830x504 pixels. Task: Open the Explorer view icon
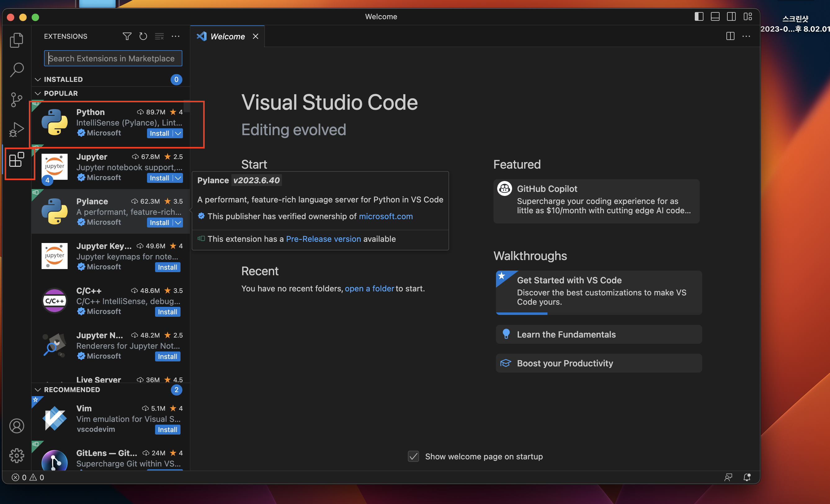16,40
